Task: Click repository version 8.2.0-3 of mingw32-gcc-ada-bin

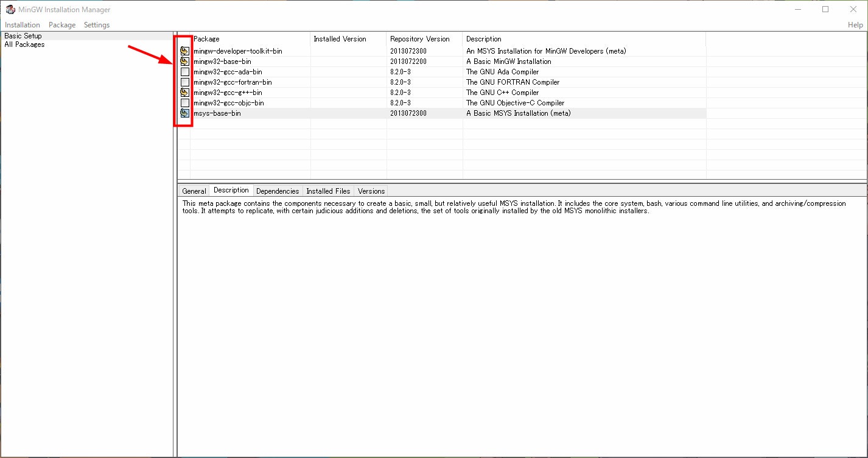Action: pos(401,72)
